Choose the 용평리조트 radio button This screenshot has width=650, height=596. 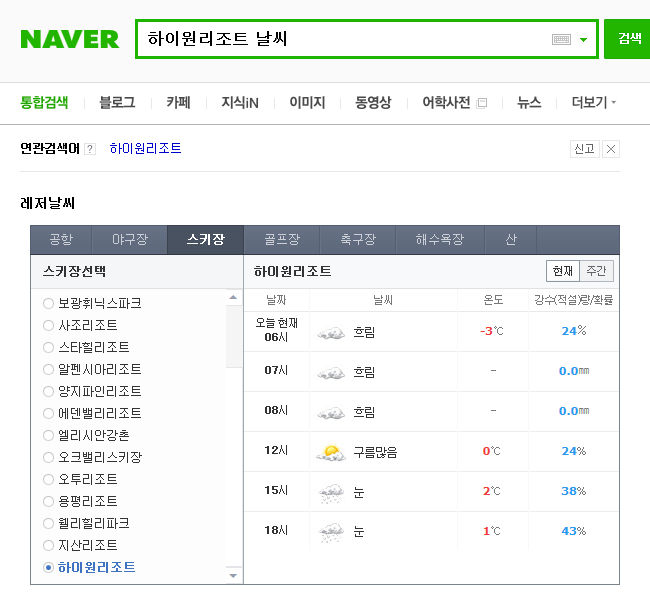[x=49, y=502]
